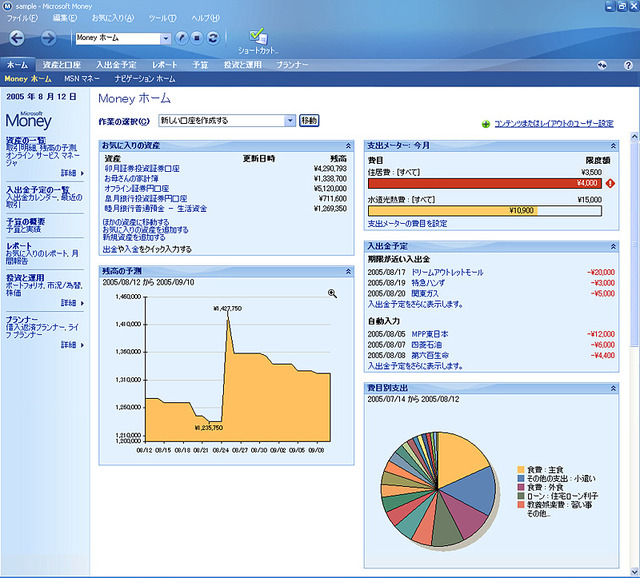Collapse the 費目別支出 panel
The image size is (640, 578).
coord(613,389)
